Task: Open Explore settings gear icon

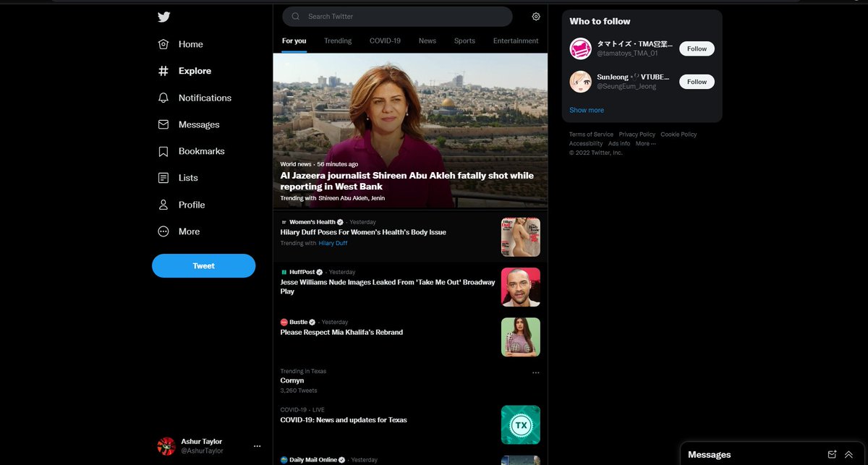Action: point(536,17)
